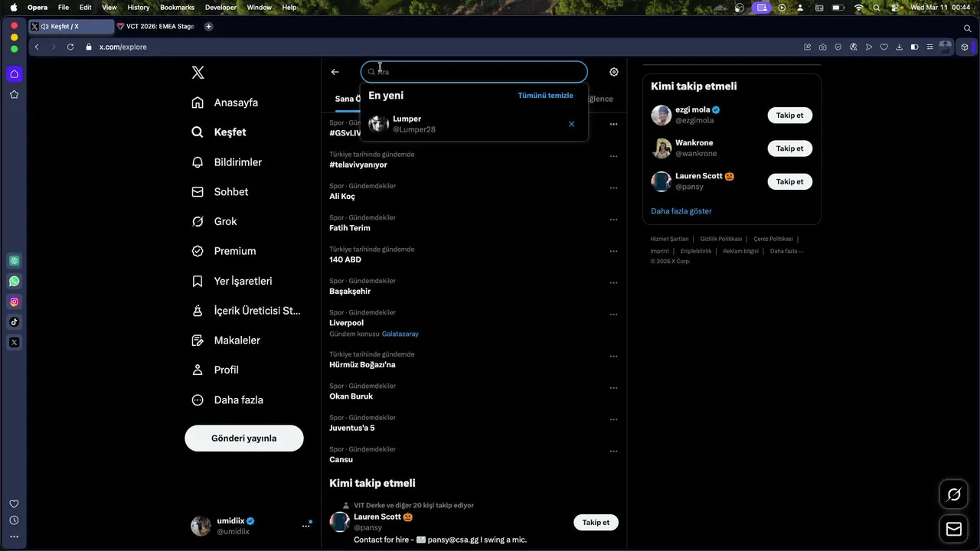
Task: Click the Yer İşaretleri bookmark icon
Action: click(198, 281)
